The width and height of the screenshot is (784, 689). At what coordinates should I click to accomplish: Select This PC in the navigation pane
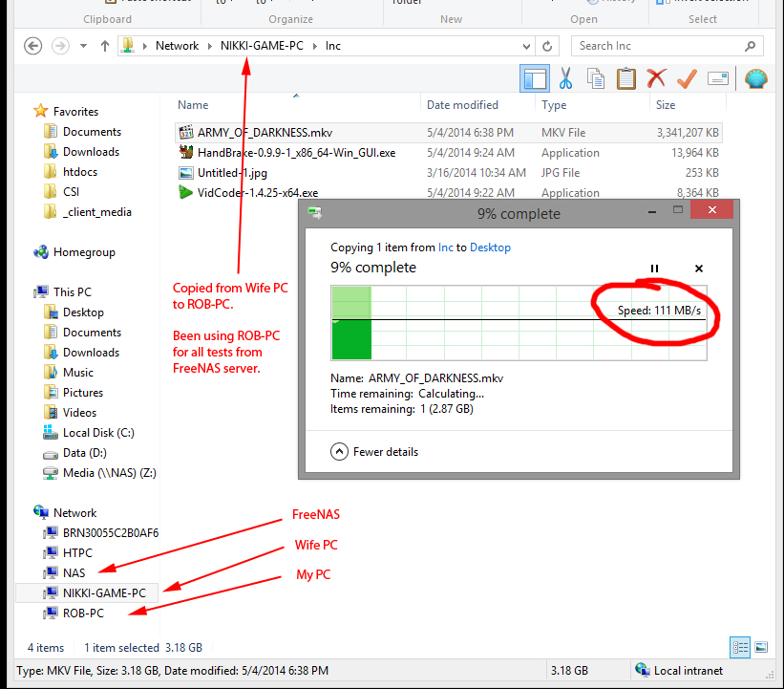pyautogui.click(x=72, y=292)
